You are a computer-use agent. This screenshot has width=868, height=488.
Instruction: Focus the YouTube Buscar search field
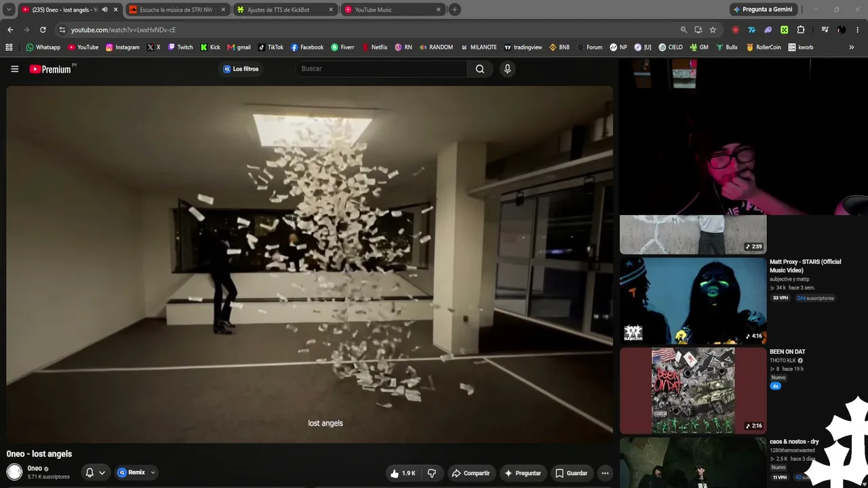tap(381, 68)
